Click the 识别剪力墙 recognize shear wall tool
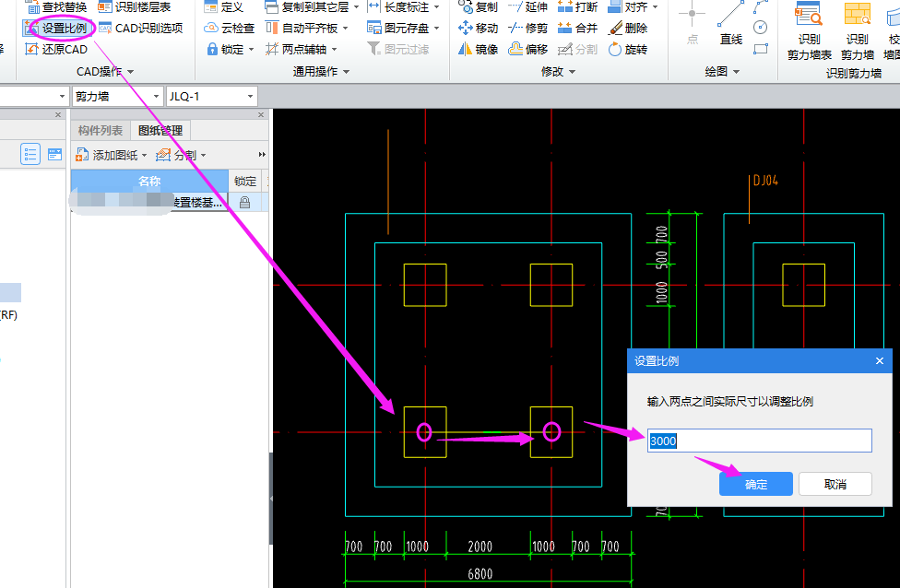The height and width of the screenshot is (588, 900). (858, 31)
